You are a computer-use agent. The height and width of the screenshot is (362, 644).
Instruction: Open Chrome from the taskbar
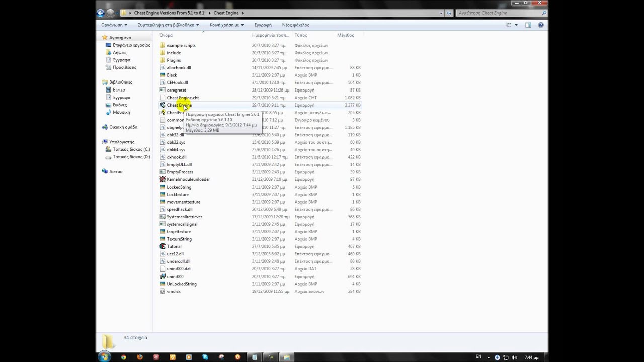pos(123,357)
